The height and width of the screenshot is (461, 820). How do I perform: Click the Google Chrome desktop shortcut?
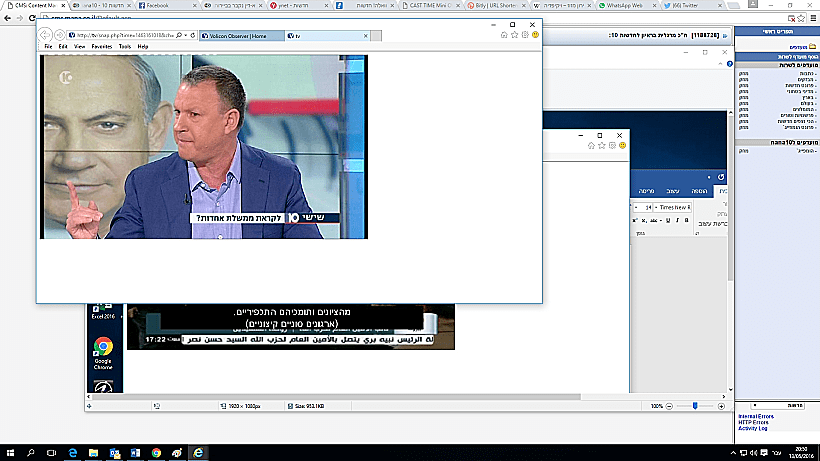click(x=102, y=351)
